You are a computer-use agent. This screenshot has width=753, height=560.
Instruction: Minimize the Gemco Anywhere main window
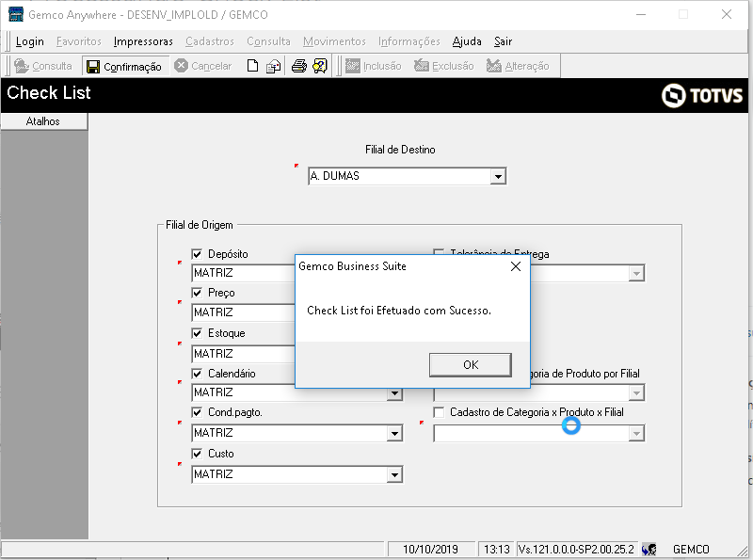[641, 14]
